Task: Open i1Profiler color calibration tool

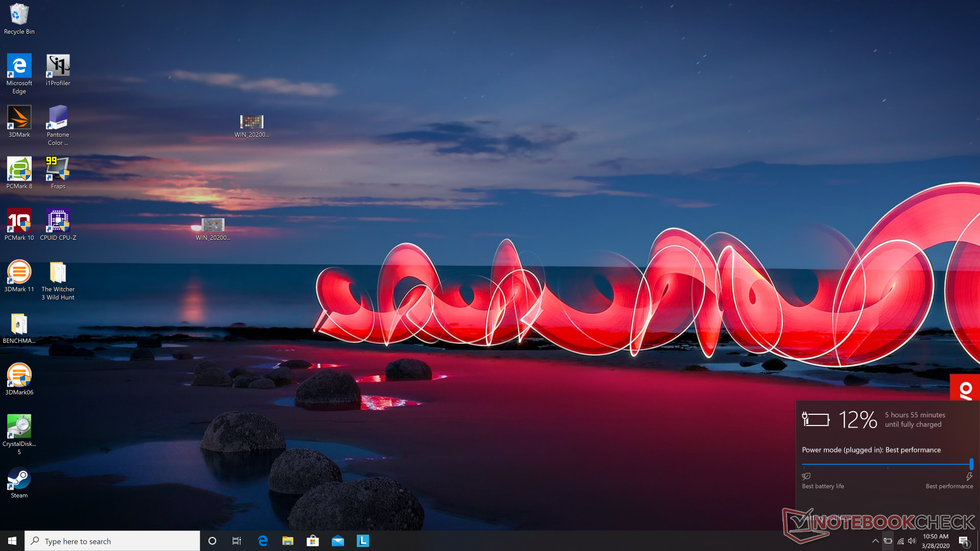Action: (57, 66)
